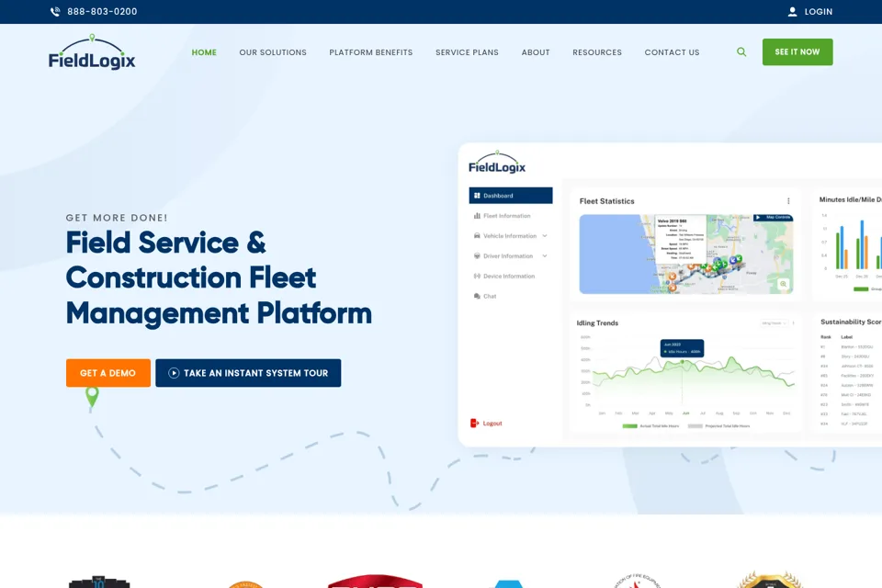Click the phone icon in top bar

pyautogui.click(x=55, y=11)
